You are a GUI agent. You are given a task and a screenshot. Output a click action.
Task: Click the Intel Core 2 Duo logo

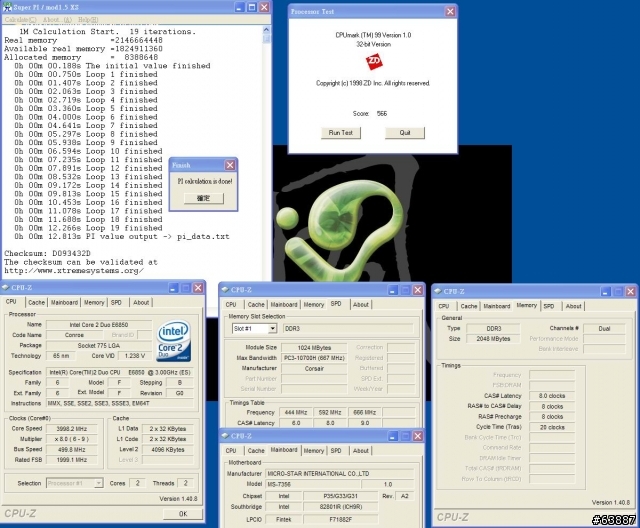pos(174,341)
